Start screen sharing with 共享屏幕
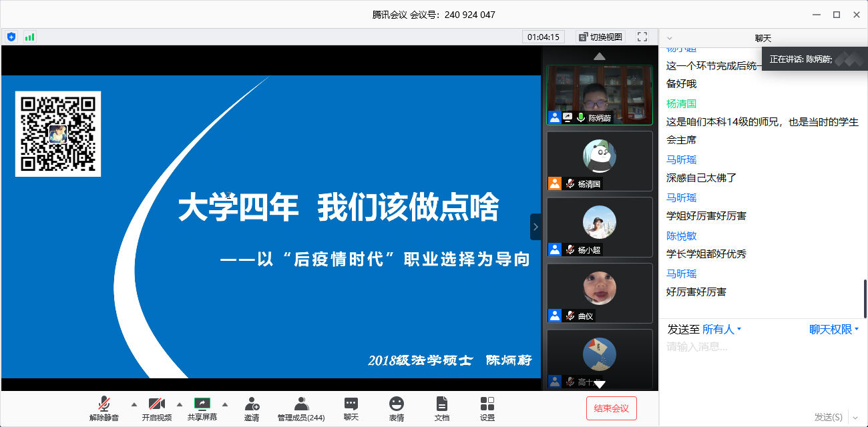This screenshot has width=868, height=427. (202, 408)
